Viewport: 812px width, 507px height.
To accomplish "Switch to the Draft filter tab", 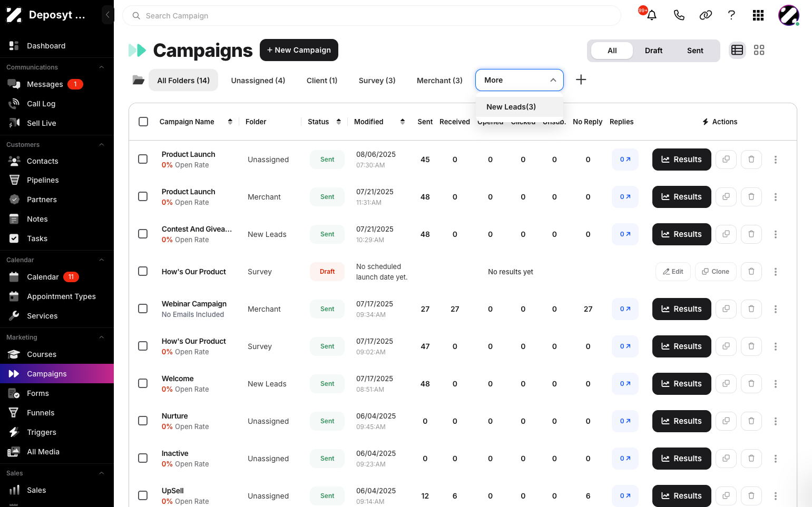I will coord(653,51).
